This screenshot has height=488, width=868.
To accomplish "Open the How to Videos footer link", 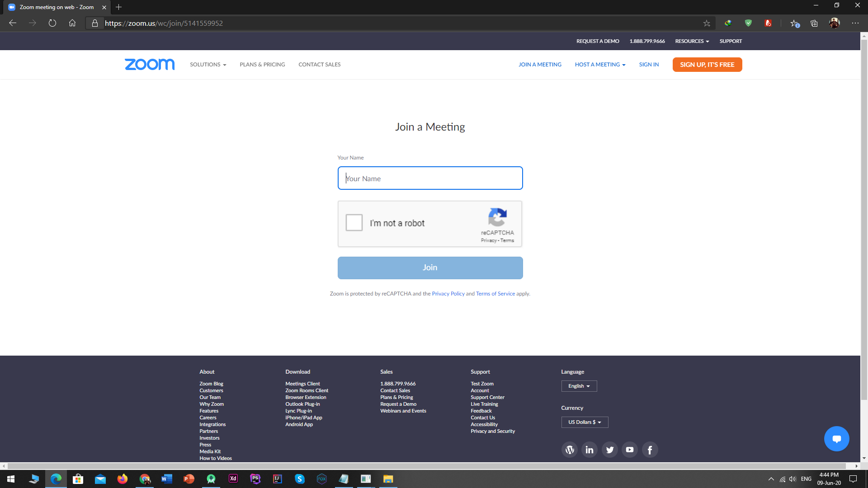I will 216,459.
